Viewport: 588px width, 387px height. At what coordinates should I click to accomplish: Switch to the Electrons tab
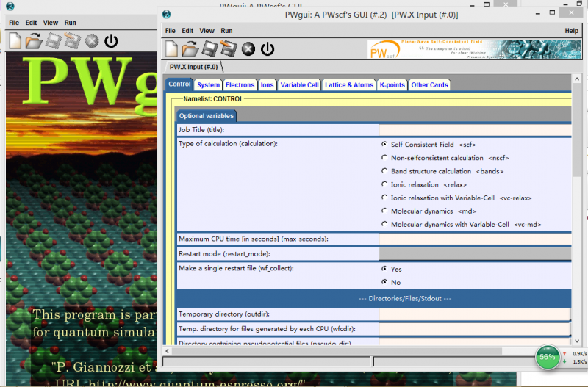[x=240, y=85]
